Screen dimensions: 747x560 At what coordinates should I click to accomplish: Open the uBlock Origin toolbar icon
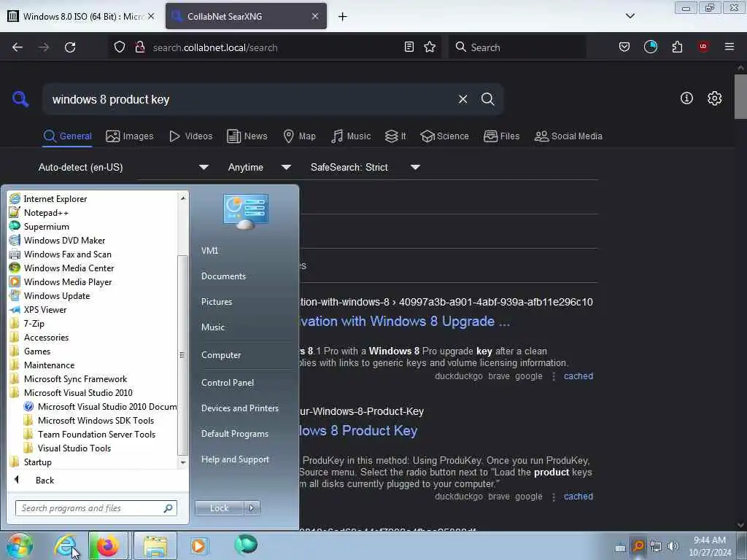coord(703,47)
